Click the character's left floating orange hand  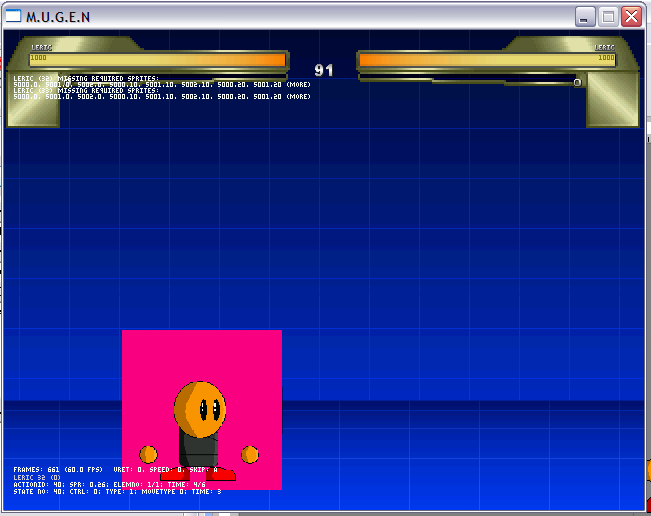(148, 454)
